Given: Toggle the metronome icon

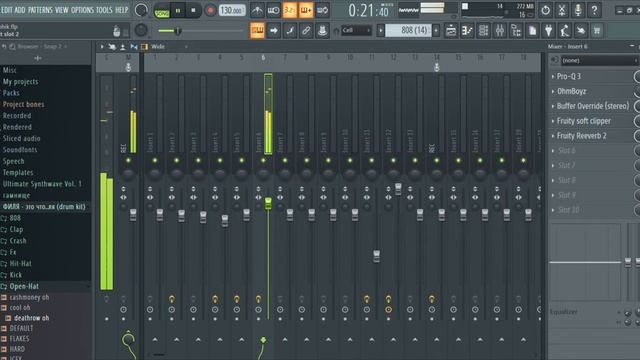Looking at the screenshot, I should (257, 10).
